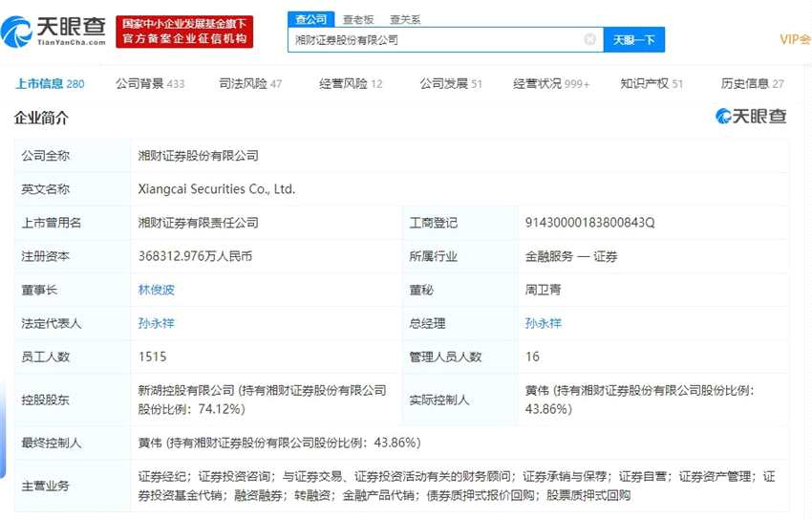Open the 历史信息 27 tab
This screenshot has height=520, width=812.
753,83
